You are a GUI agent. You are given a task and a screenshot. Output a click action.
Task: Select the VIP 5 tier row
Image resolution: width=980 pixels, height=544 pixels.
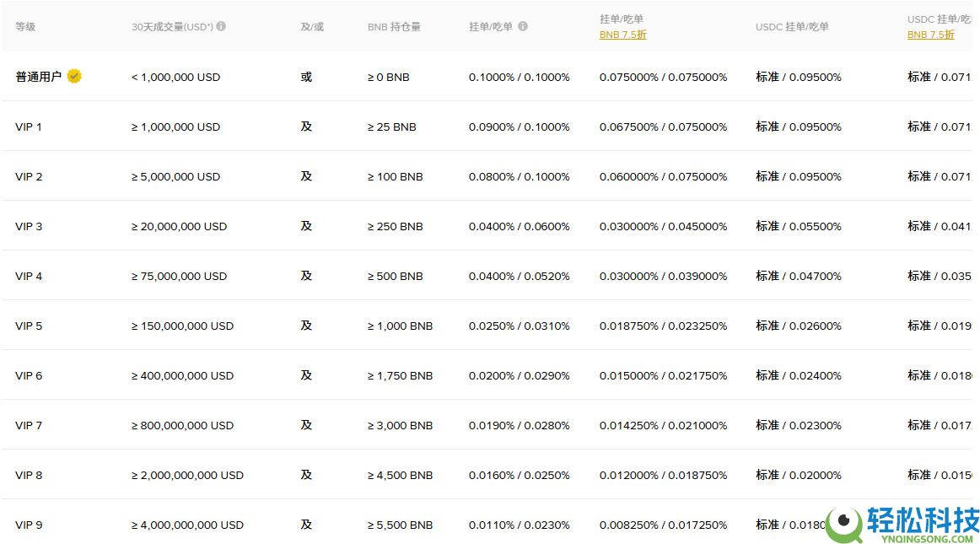pos(29,326)
